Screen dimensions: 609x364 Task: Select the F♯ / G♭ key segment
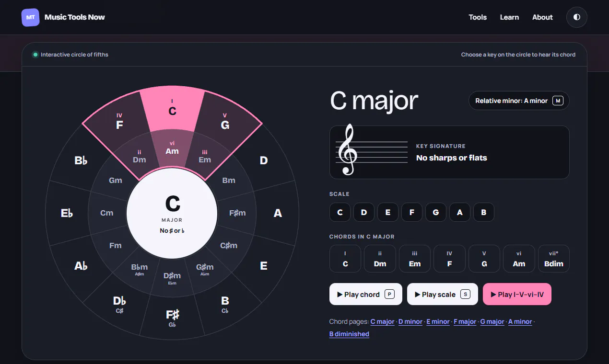[172, 318]
